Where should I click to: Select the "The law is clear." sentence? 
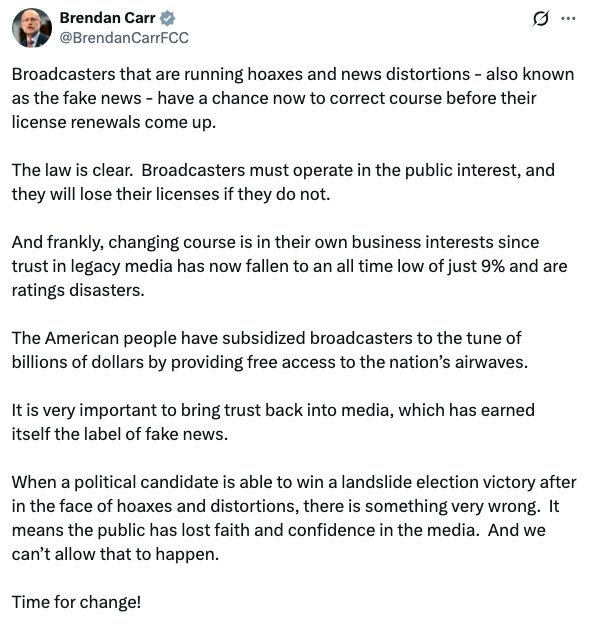72,170
